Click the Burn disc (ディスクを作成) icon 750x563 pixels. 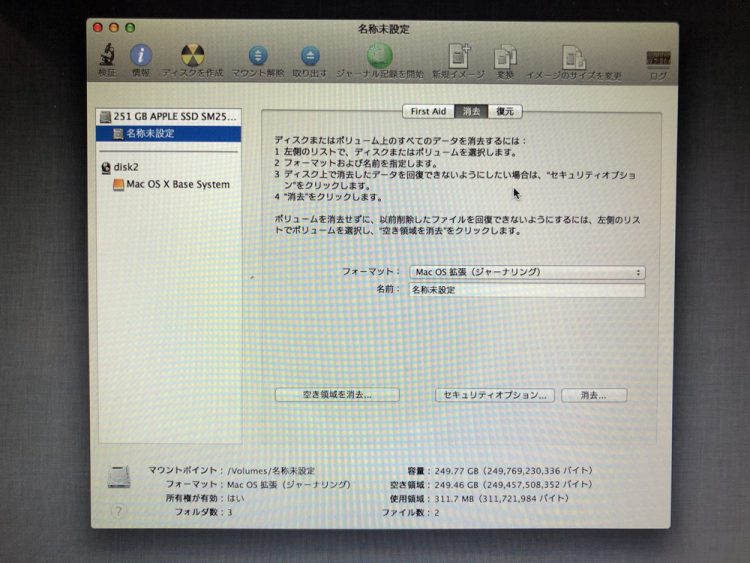click(x=193, y=55)
